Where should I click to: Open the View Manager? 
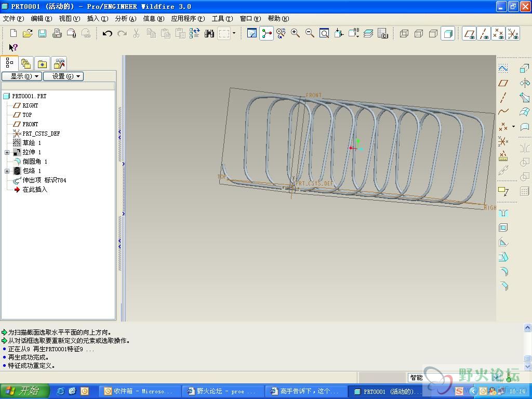click(383, 33)
